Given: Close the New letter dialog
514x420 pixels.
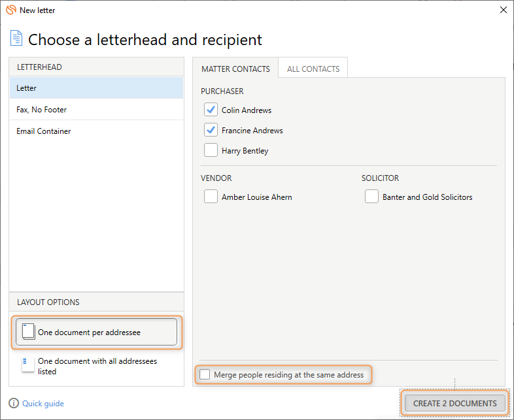Looking at the screenshot, I should coord(503,10).
